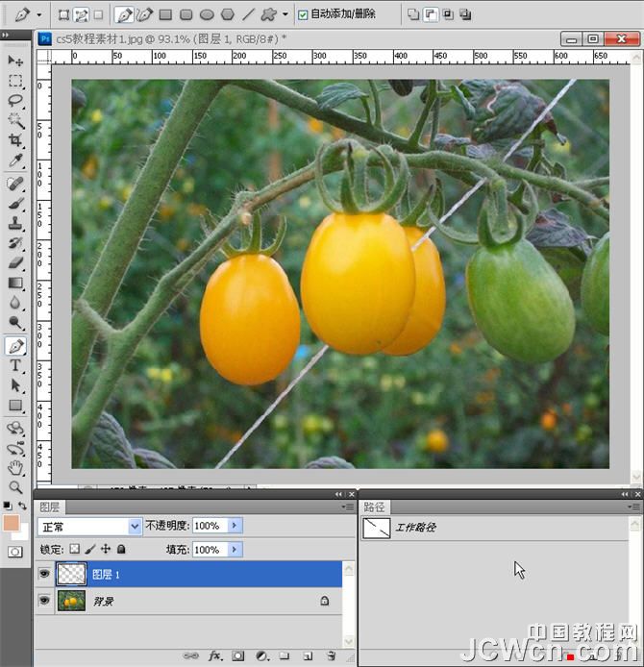This screenshot has width=644, height=667.
Task: Hide the 背景 layer
Action: (x=44, y=601)
